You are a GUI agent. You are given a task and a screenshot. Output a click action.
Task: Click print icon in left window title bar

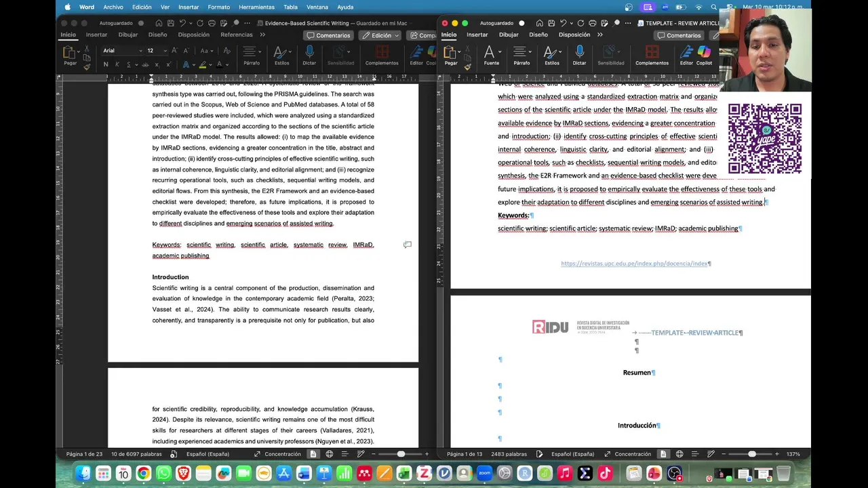click(x=212, y=23)
